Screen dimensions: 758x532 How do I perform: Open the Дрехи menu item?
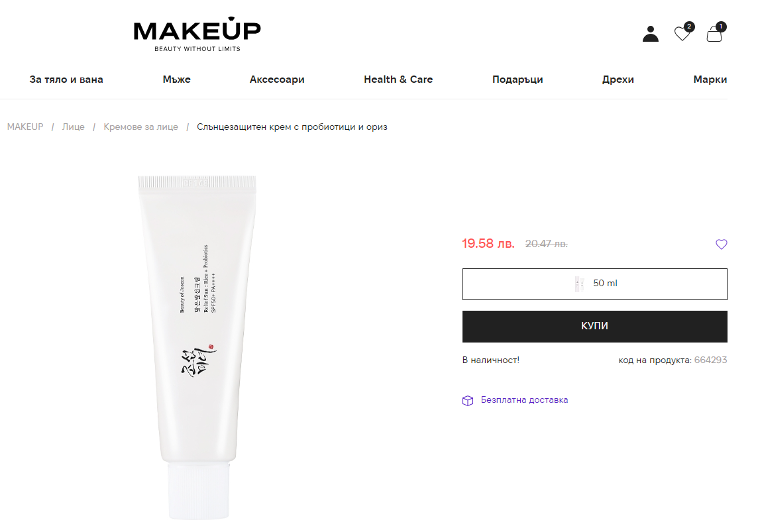pos(618,80)
